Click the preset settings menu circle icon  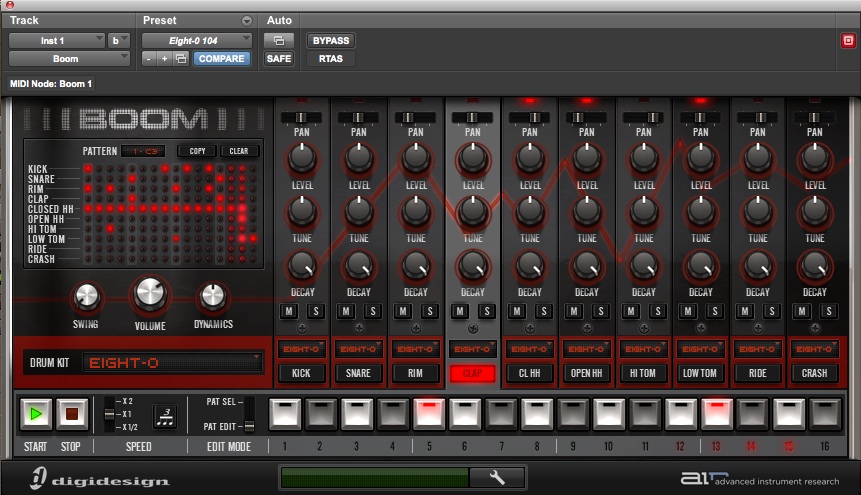click(247, 21)
